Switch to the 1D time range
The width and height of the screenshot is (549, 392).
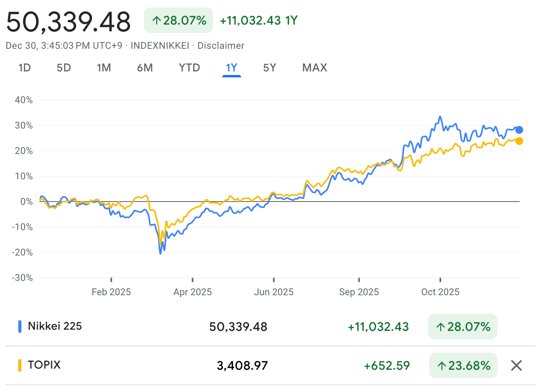point(25,68)
